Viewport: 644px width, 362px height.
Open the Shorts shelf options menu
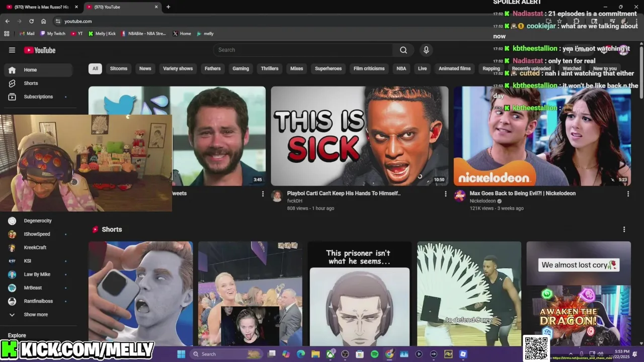[624, 229]
